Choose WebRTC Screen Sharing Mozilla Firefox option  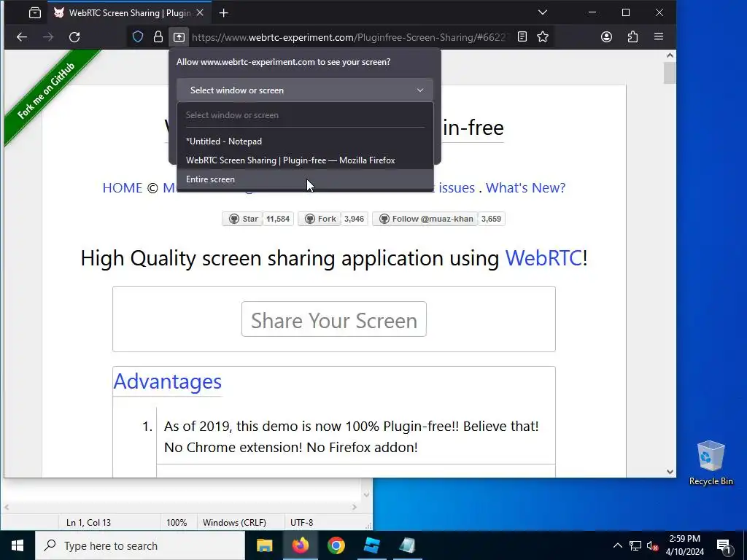point(305,160)
